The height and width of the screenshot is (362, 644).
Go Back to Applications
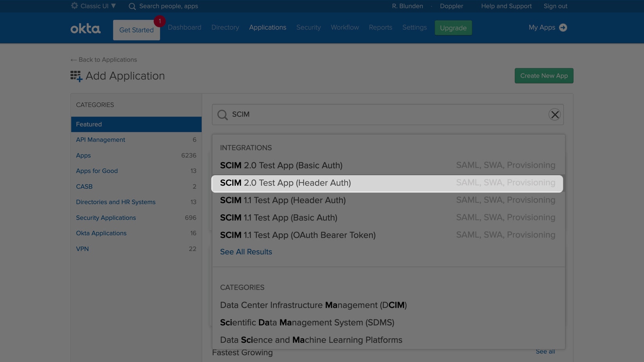(x=104, y=60)
